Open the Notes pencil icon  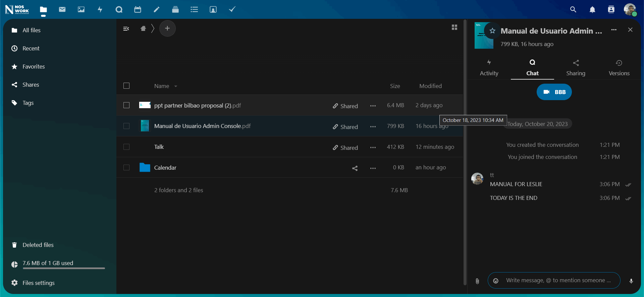156,9
